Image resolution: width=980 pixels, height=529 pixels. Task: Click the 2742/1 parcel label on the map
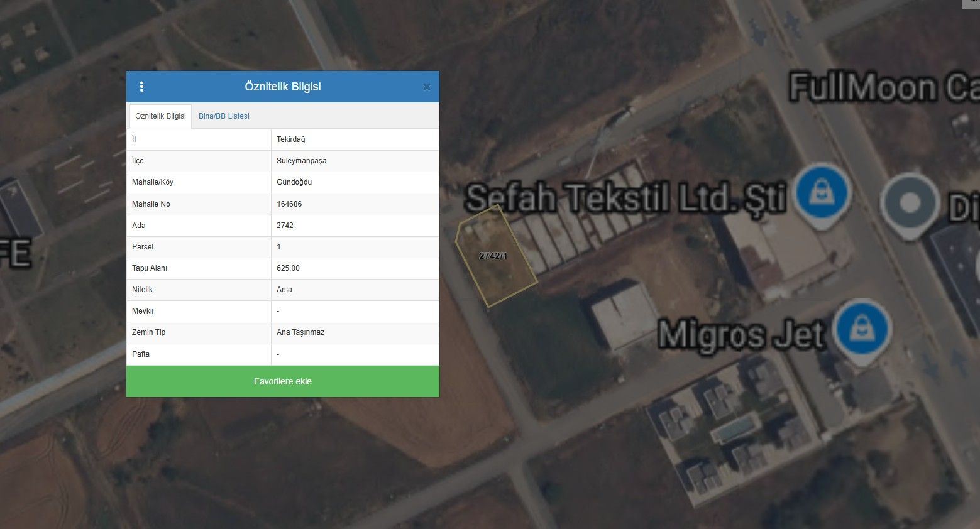click(493, 256)
